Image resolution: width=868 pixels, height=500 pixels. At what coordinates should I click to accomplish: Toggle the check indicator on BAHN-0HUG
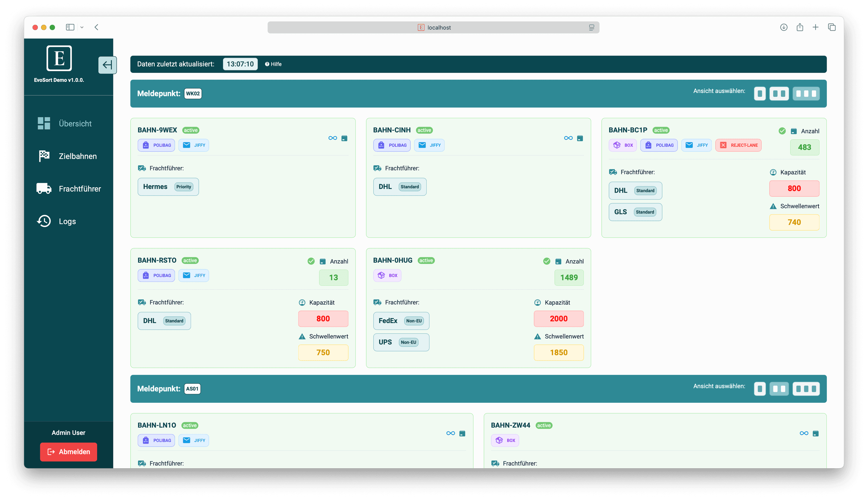pyautogui.click(x=547, y=261)
